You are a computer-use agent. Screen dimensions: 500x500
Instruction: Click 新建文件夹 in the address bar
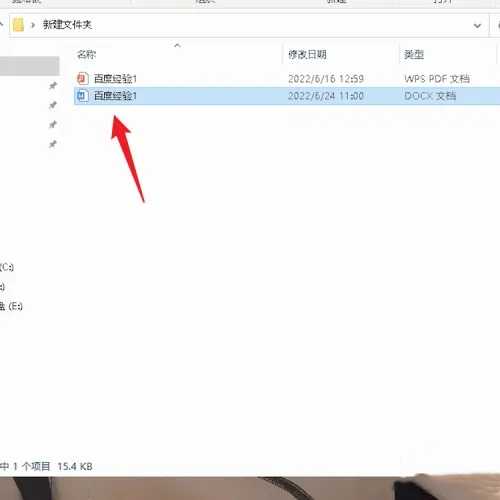point(67,25)
